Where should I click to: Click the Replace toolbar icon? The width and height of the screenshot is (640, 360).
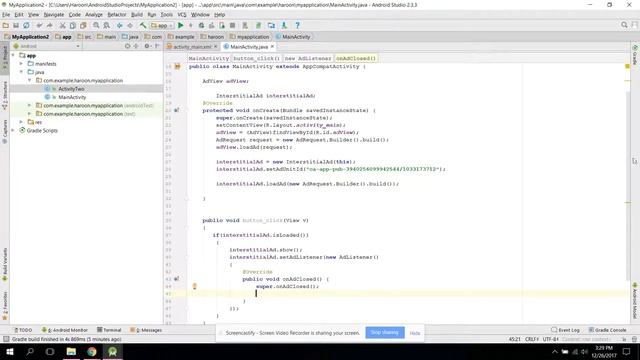pyautogui.click(x=107, y=25)
